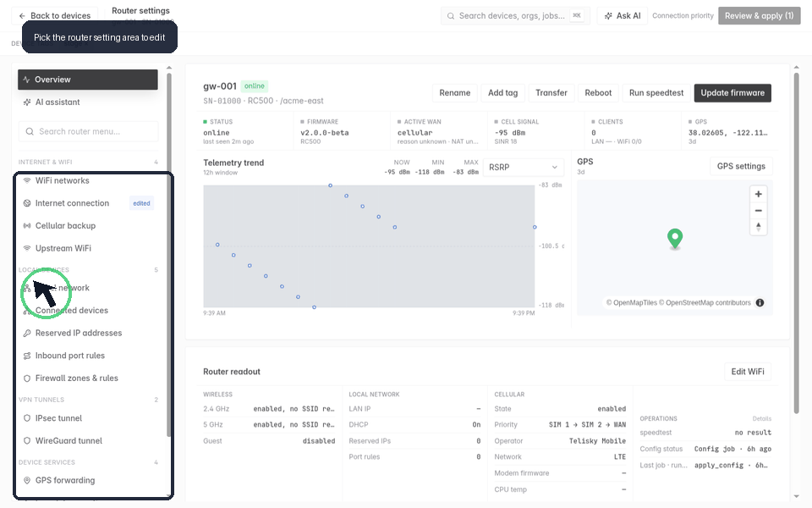Screen dimensions: 812x508
Task: Click the Update firmware button
Action: pos(732,93)
